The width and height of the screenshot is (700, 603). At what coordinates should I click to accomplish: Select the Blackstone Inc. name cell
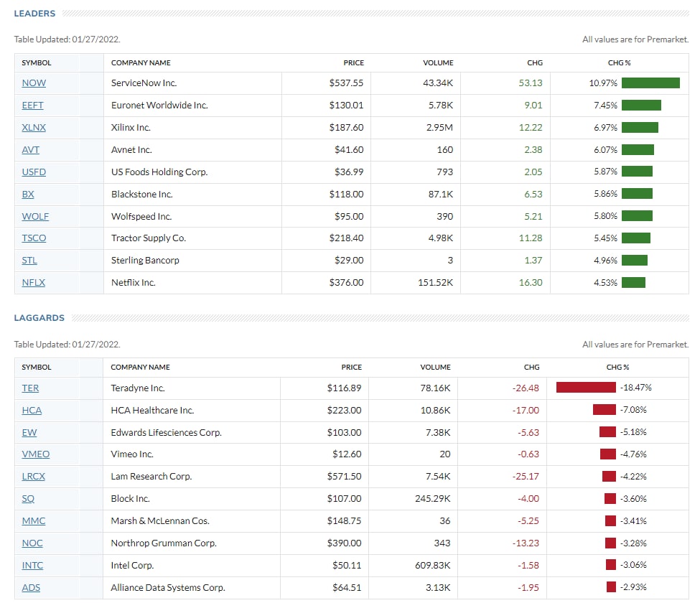click(142, 194)
